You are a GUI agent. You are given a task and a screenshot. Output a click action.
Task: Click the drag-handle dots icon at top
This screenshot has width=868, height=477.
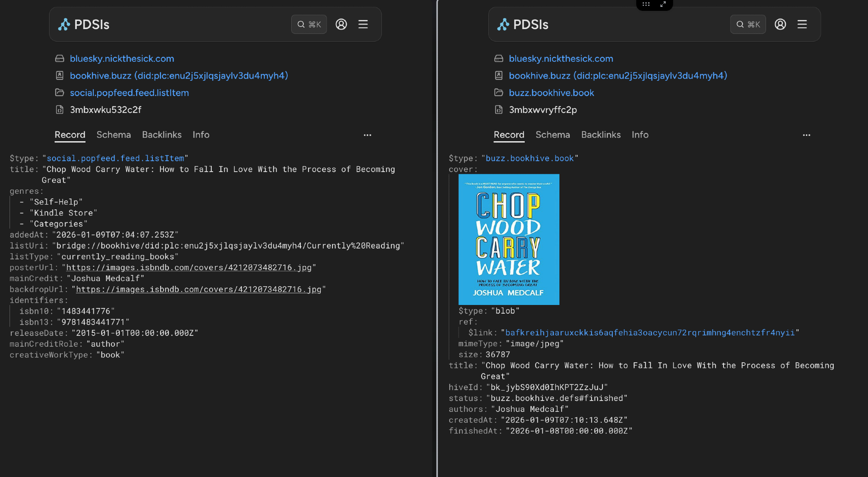point(646,4)
